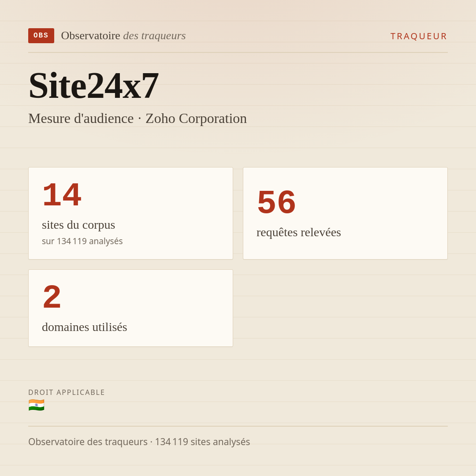476x476 pixels.
Task: Click the subtitle Mesure d'audience · Zoho Corporation
Action: 138,119
